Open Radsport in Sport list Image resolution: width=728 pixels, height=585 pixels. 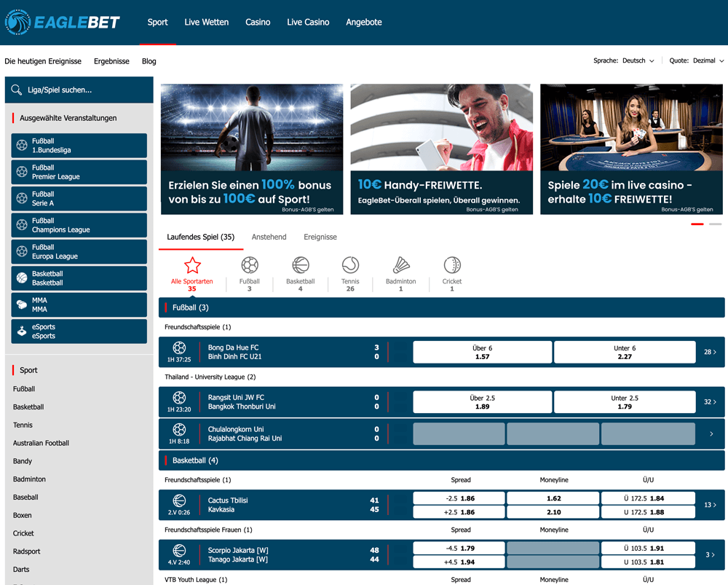tap(26, 551)
